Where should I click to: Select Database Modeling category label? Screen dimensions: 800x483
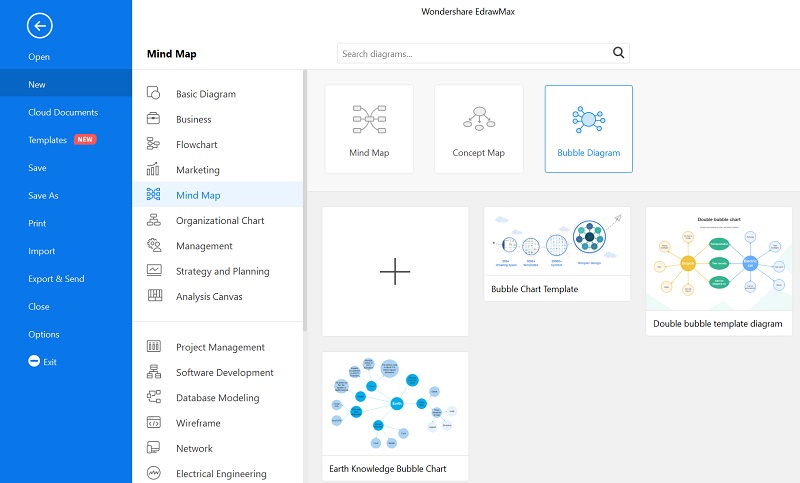217,398
